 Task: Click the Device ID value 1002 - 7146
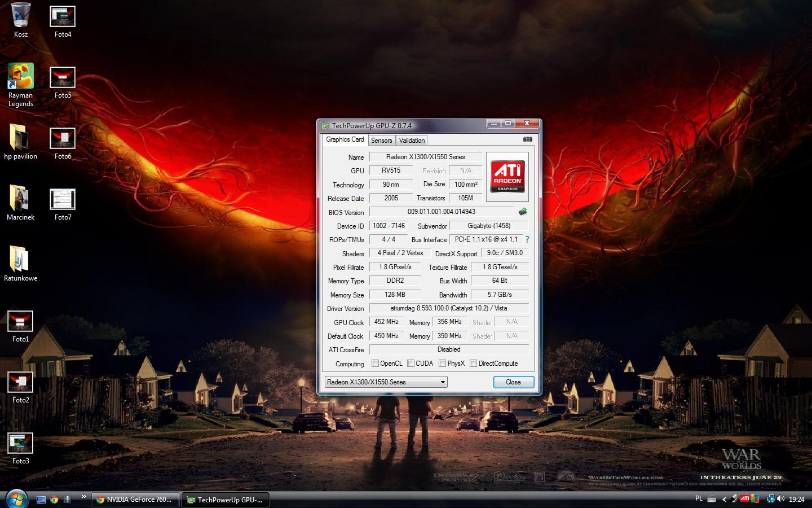tap(389, 226)
